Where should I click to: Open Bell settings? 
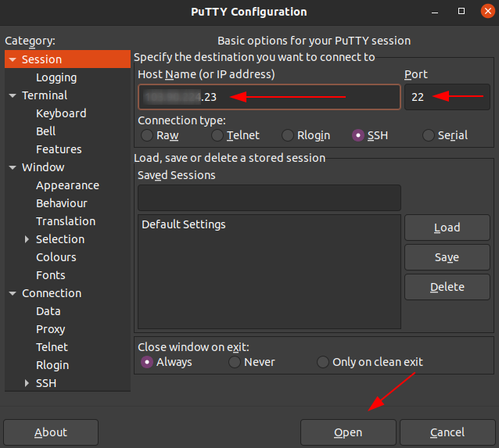point(46,131)
